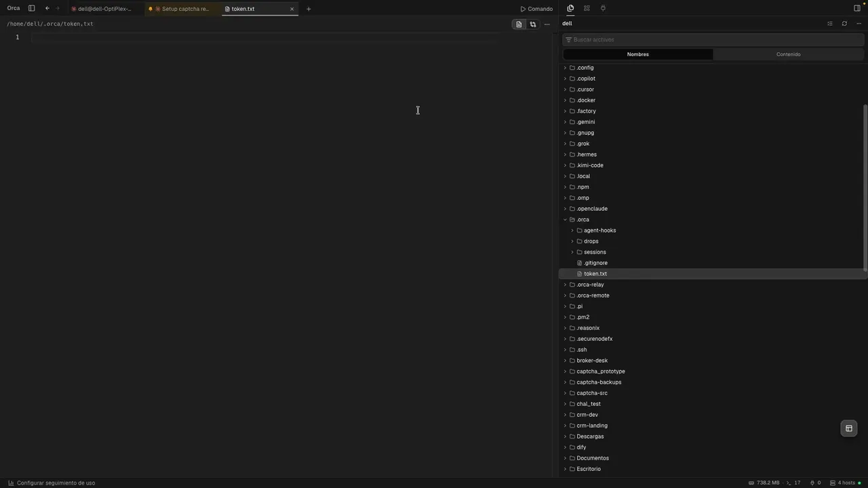This screenshot has height=488, width=868.
Task: Open a new tab with plus icon
Action: point(309,9)
